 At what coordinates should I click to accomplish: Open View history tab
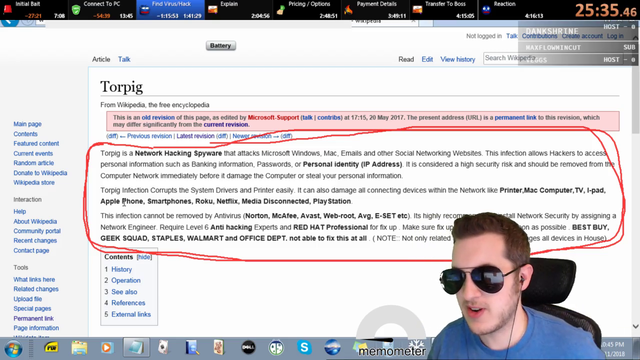(x=458, y=59)
